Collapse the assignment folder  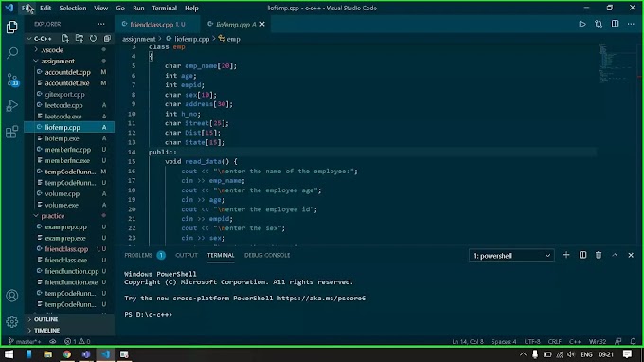(x=58, y=61)
